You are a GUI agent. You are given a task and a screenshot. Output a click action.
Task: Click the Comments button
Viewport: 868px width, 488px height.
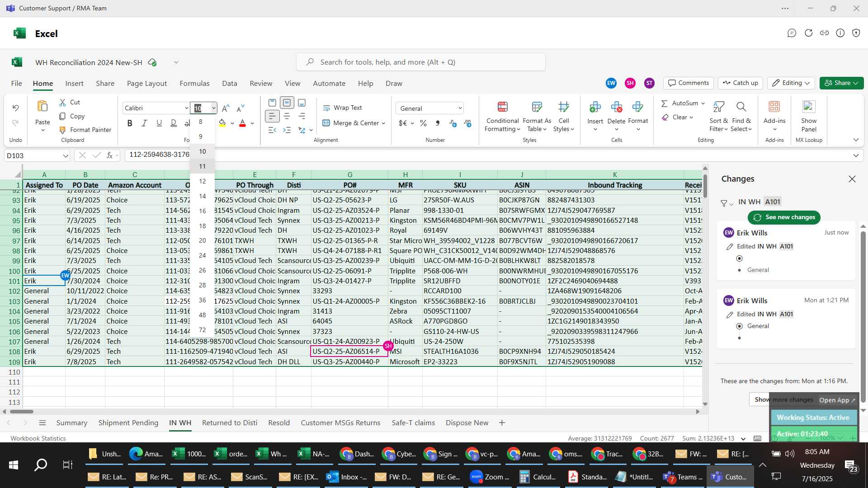click(x=689, y=83)
